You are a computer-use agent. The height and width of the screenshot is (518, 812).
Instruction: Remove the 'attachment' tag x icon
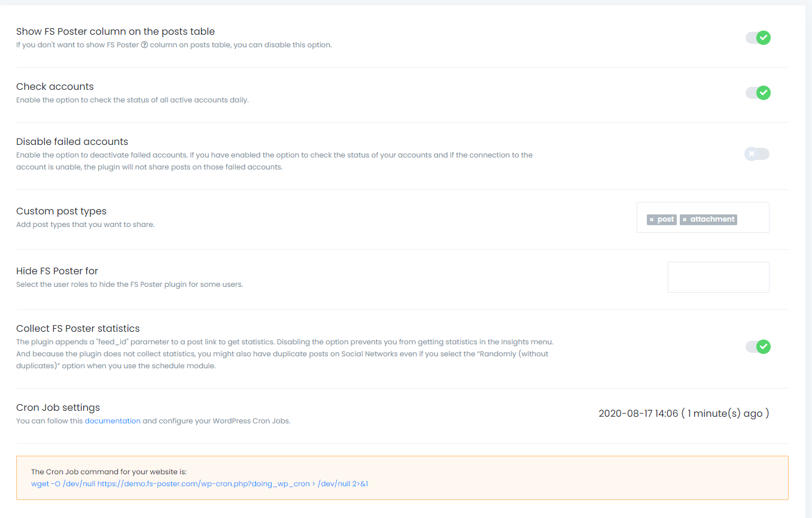click(685, 220)
